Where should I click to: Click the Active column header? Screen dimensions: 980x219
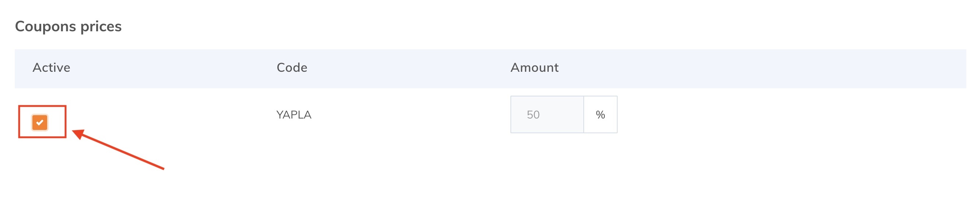[51, 68]
